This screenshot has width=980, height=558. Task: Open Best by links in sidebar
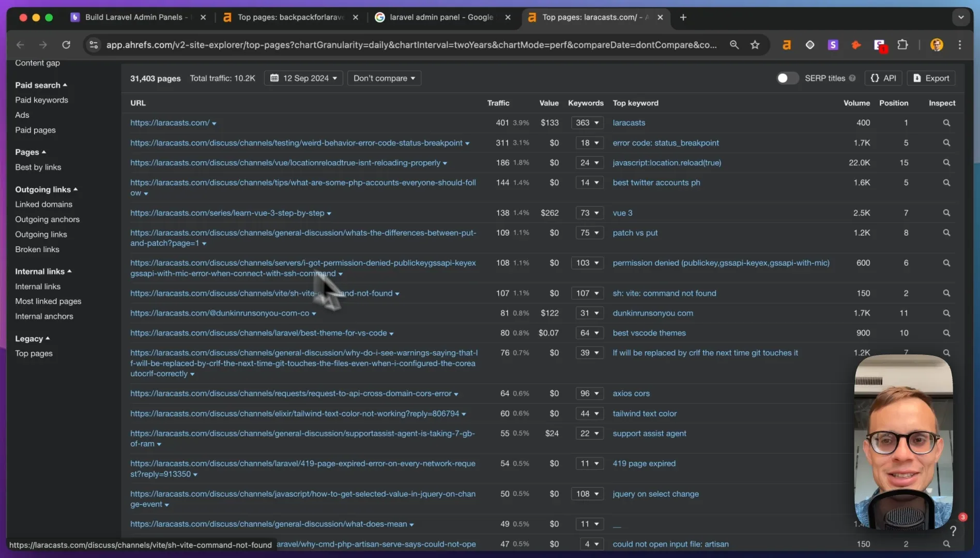point(38,167)
